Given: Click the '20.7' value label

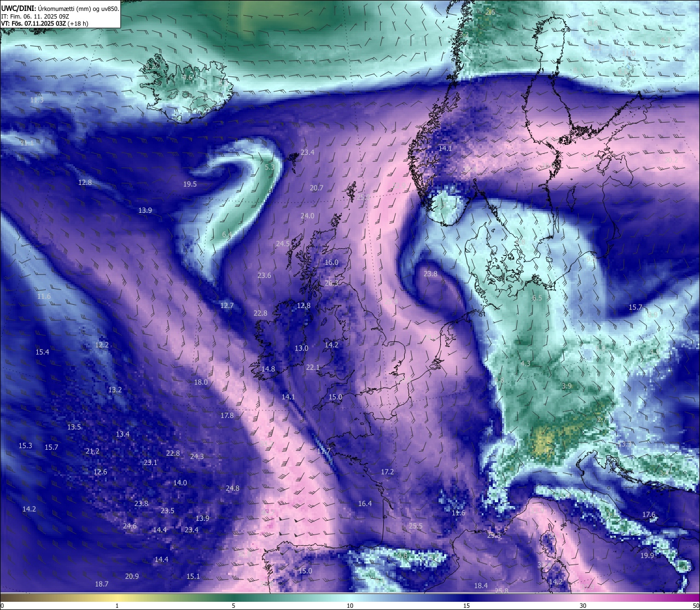Looking at the screenshot, I should [x=317, y=188].
